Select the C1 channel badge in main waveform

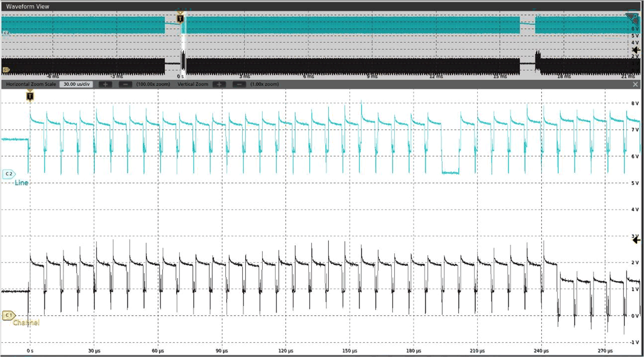(8, 315)
